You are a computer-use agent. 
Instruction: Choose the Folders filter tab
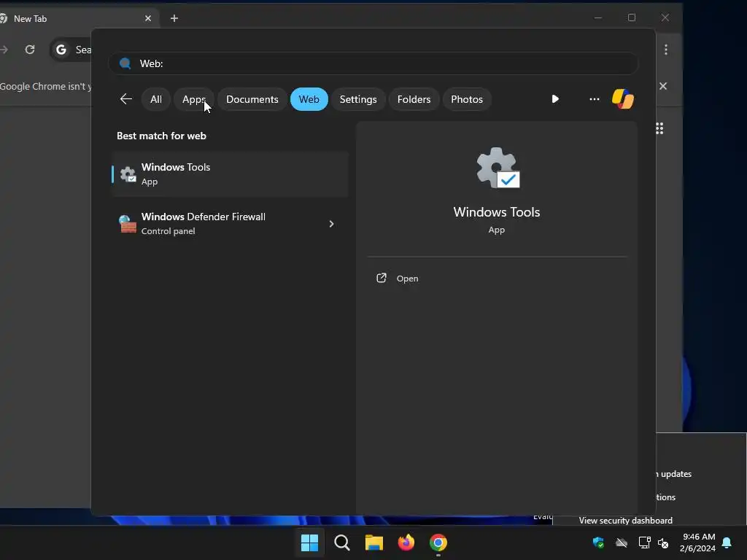(414, 99)
